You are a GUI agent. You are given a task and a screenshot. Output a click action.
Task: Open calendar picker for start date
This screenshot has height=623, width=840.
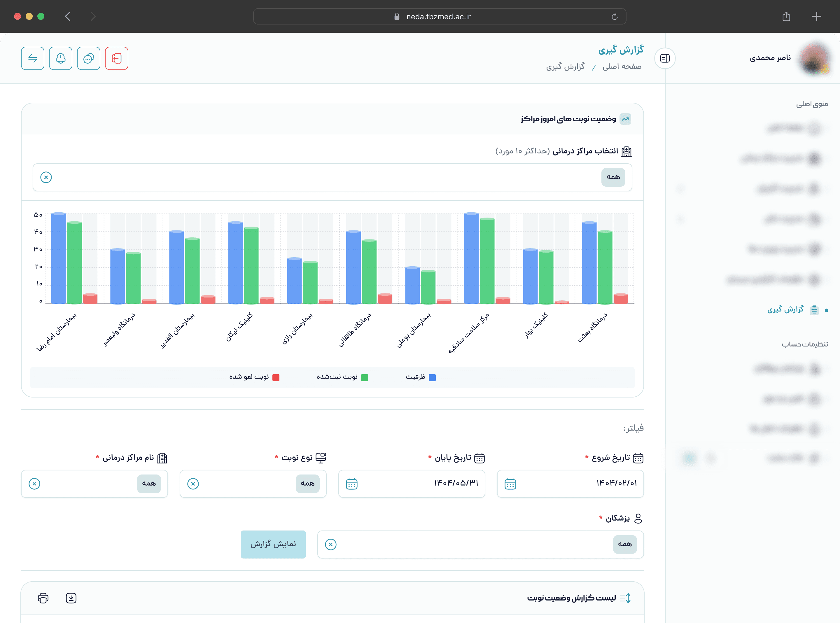click(x=510, y=484)
